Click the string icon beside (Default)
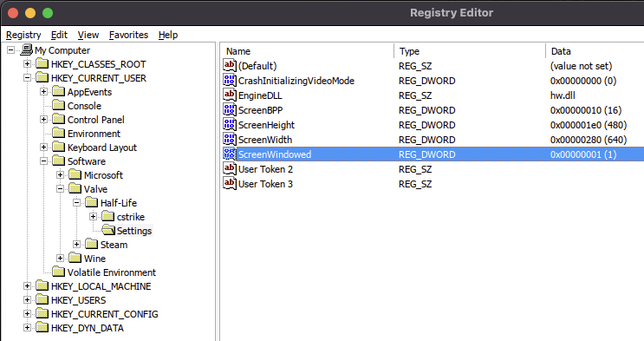The height and width of the screenshot is (341, 644). 230,65
